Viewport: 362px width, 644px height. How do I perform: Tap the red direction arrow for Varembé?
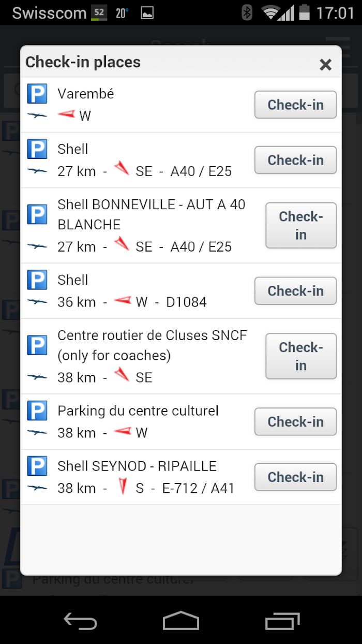coord(66,114)
